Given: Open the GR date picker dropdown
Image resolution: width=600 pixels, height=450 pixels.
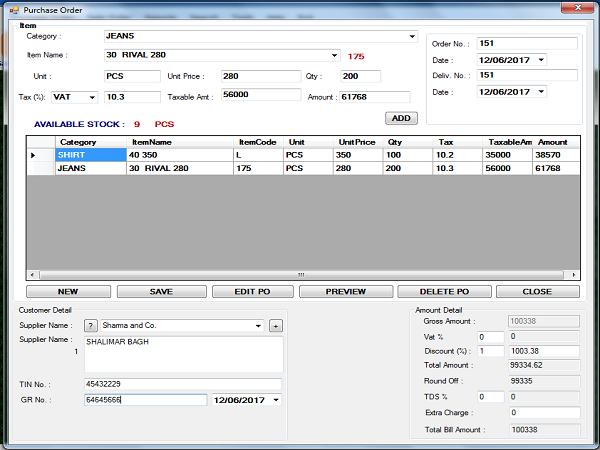Looking at the screenshot, I should 276,400.
